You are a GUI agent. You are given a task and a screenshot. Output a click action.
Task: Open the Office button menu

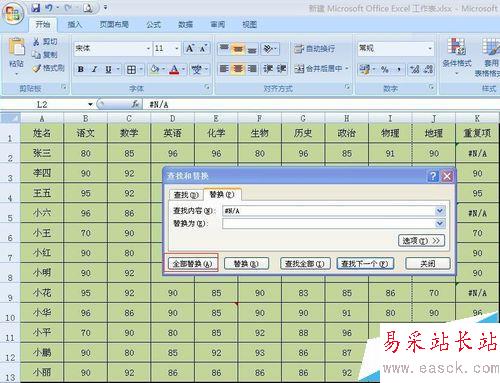(13, 13)
